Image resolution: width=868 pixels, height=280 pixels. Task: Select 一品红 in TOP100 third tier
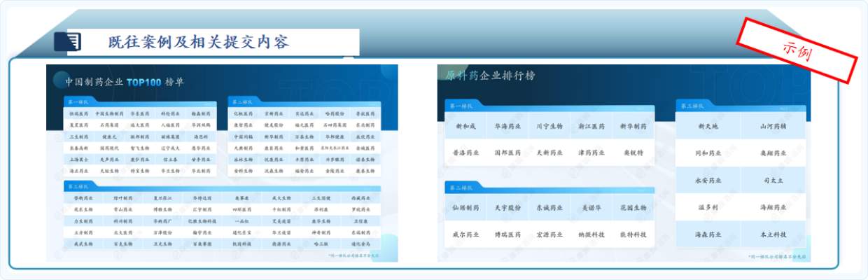pos(242,221)
